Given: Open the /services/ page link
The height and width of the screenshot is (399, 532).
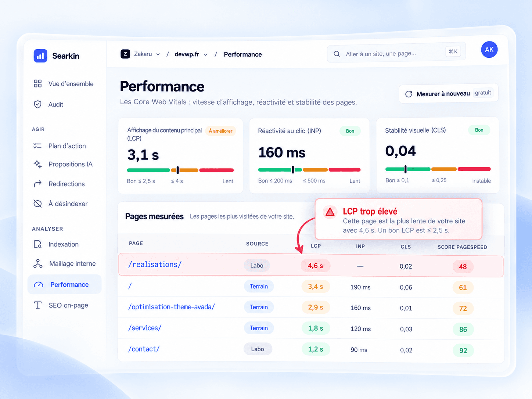Looking at the screenshot, I should click(x=144, y=328).
